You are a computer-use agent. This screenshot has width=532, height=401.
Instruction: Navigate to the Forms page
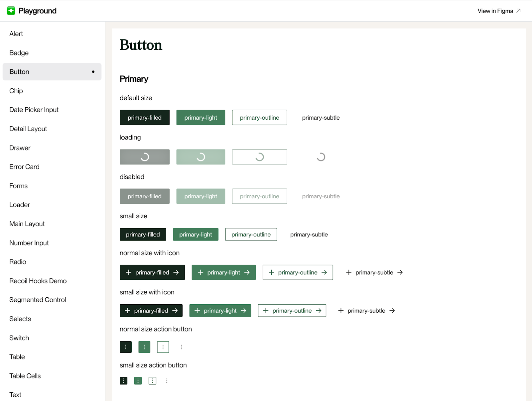pyautogui.click(x=52, y=186)
